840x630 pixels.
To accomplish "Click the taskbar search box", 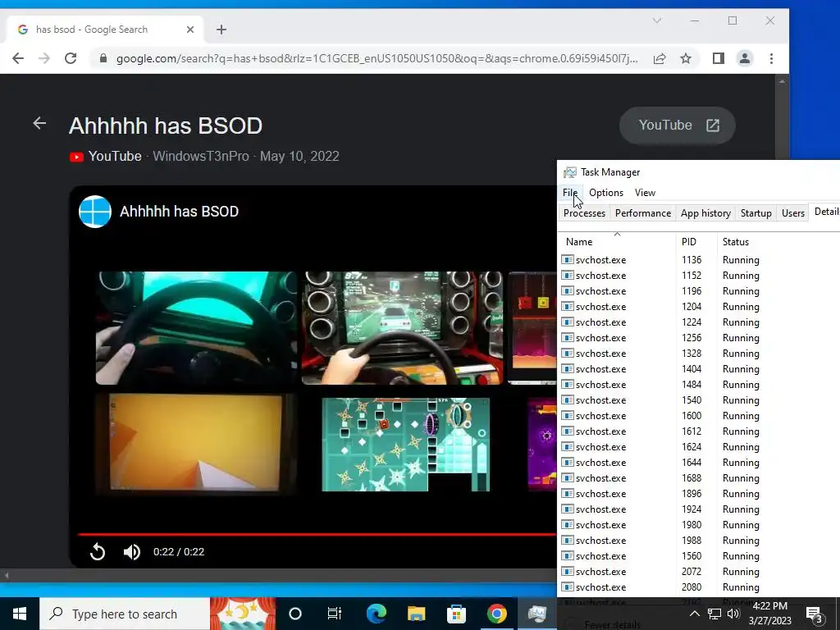I will (125, 614).
